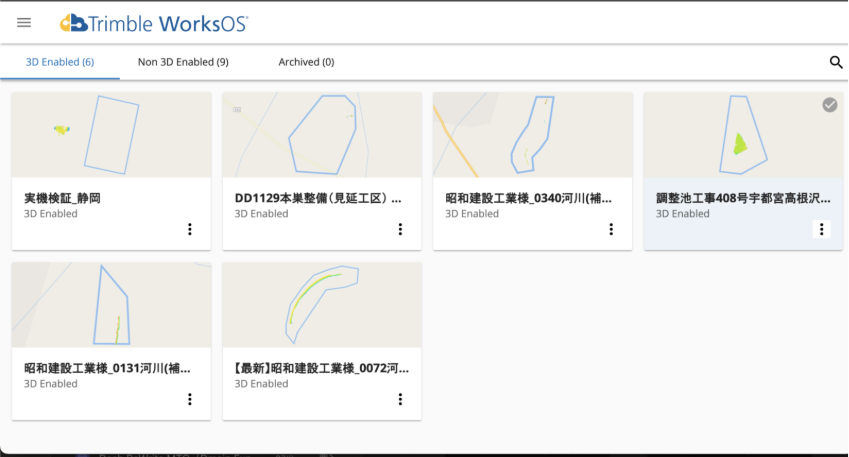Toggle the checkmark on 調整池工事408号 project
Screen dimensions: 849x457
click(829, 105)
